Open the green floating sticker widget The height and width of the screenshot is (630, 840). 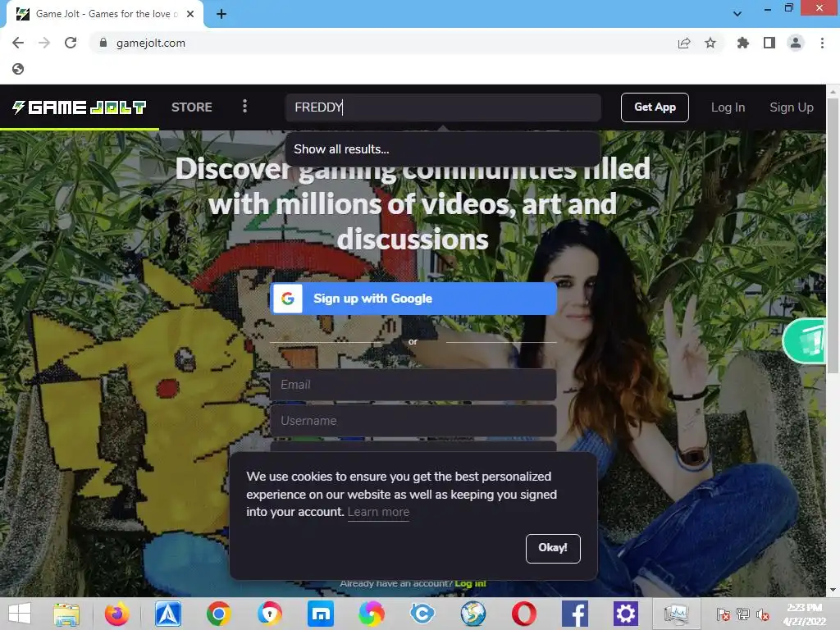(x=806, y=341)
